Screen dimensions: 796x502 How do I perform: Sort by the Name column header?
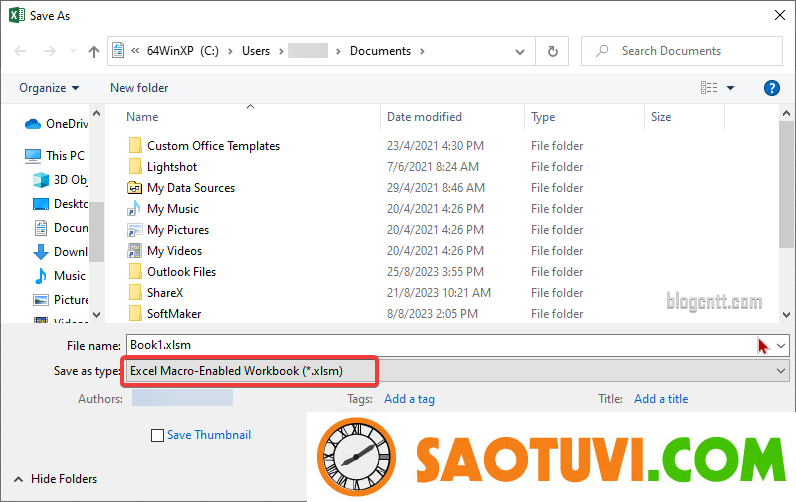[143, 117]
